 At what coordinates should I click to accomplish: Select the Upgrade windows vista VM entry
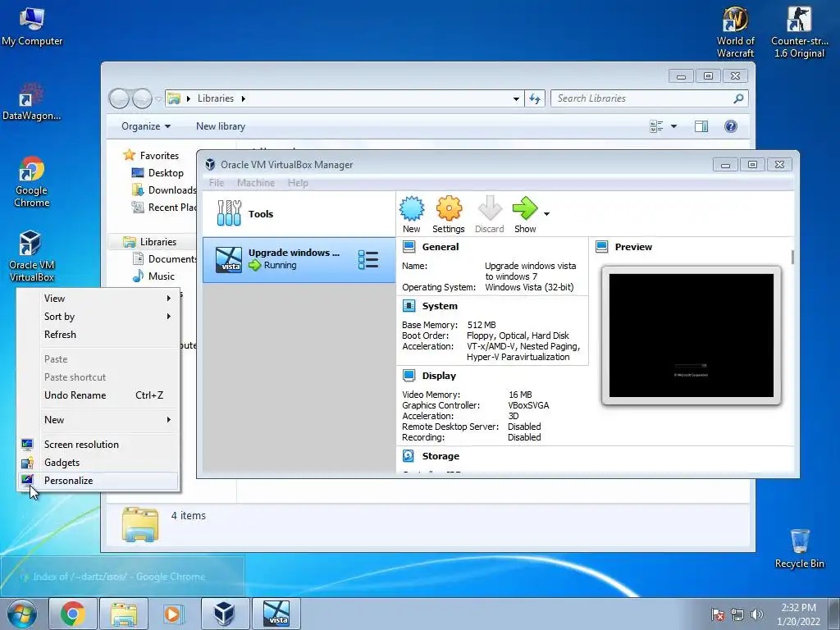click(x=299, y=260)
